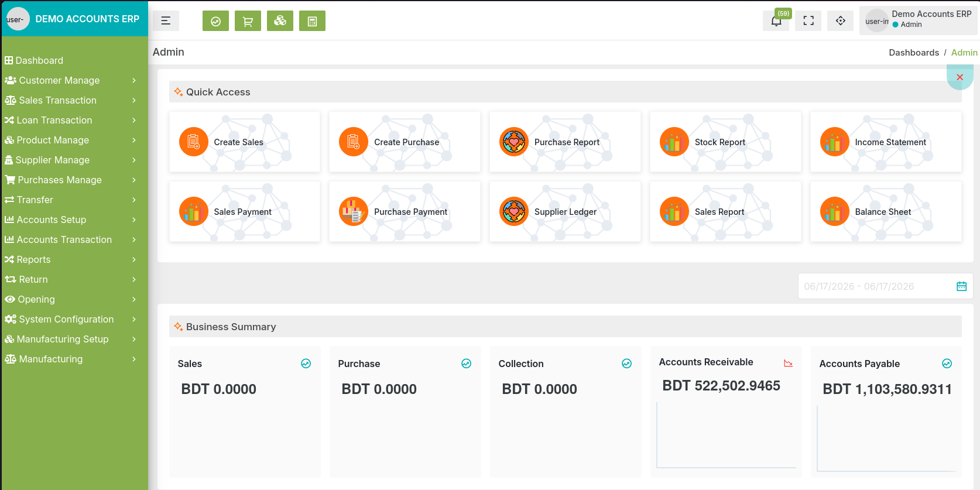Open notifications bell with 59 badge
This screenshot has width=980, height=490.
(776, 21)
